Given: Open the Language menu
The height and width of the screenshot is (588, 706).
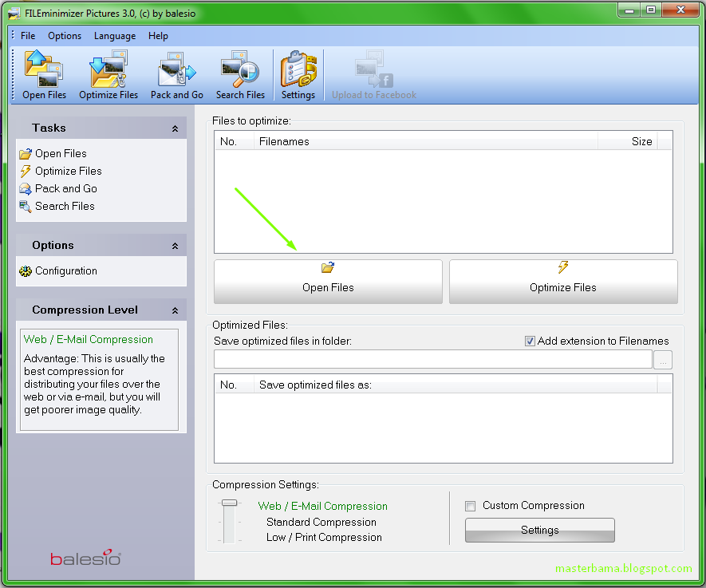Looking at the screenshot, I should [114, 35].
